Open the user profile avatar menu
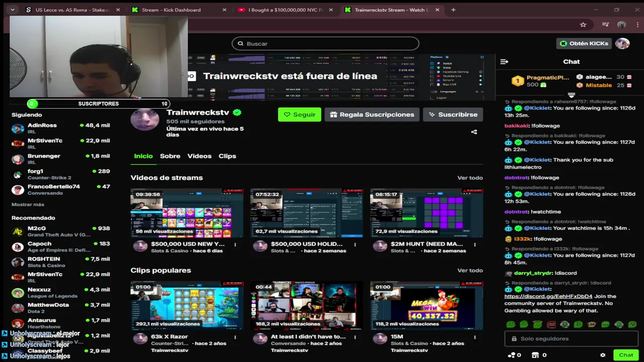644x362 pixels. click(x=622, y=44)
